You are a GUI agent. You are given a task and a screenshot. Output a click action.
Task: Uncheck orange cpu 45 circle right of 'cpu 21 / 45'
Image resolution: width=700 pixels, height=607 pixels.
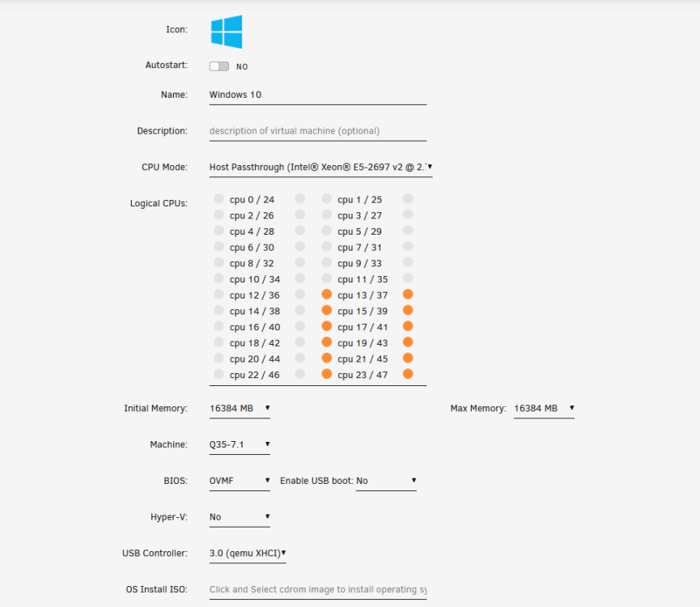[x=408, y=358]
